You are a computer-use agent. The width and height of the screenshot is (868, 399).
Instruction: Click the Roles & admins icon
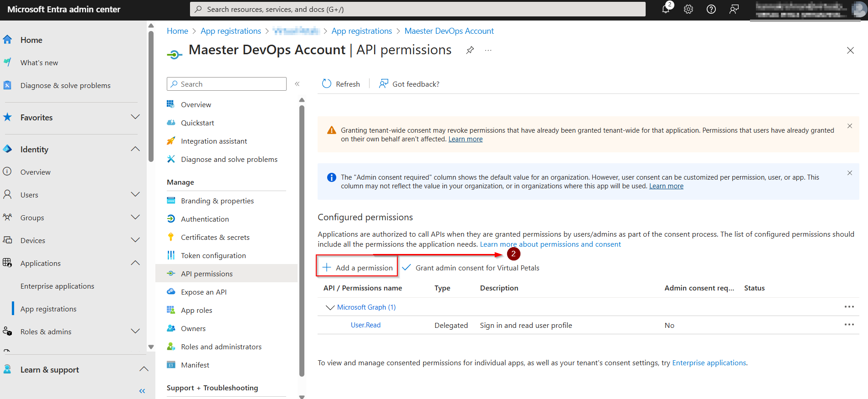(x=7, y=332)
